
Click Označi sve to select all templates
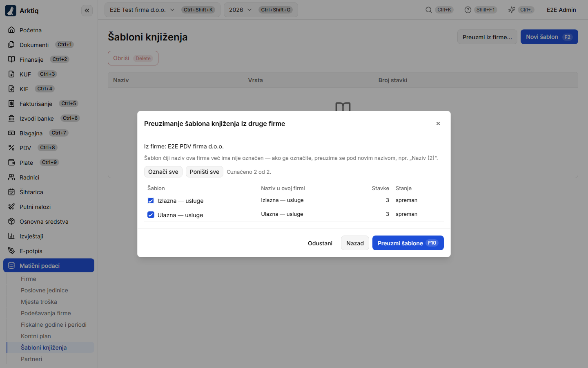[x=163, y=172]
